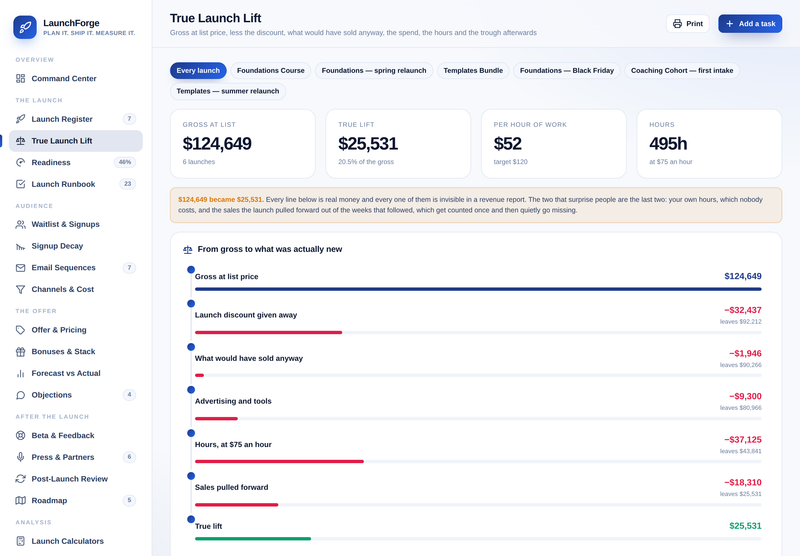The width and height of the screenshot is (800, 556).
Task: Click the Press & Partners microphone icon
Action: pyautogui.click(x=20, y=457)
